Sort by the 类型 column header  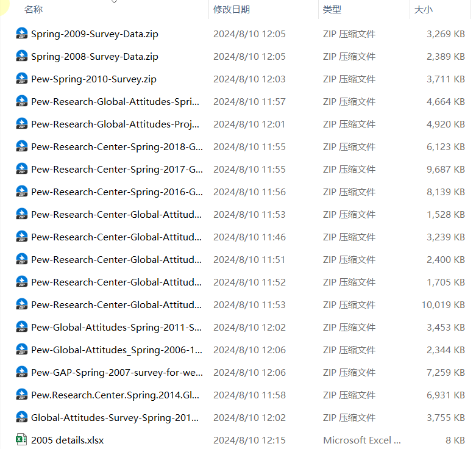click(x=332, y=9)
